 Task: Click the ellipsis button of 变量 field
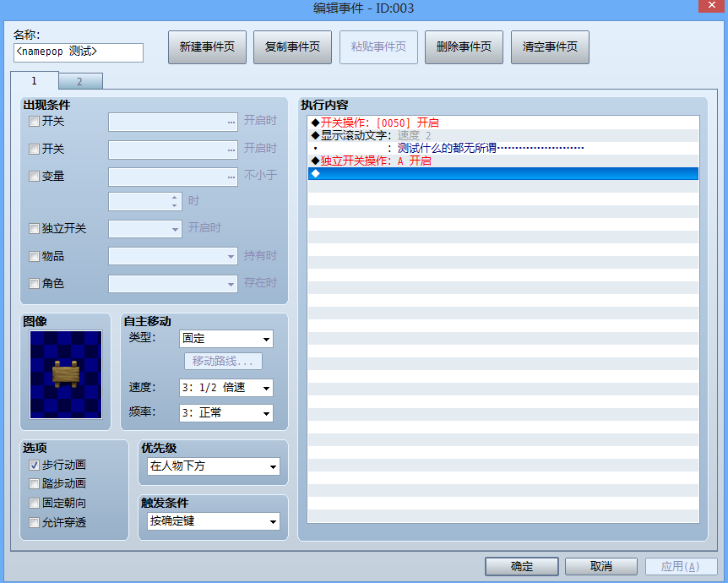[x=231, y=177]
